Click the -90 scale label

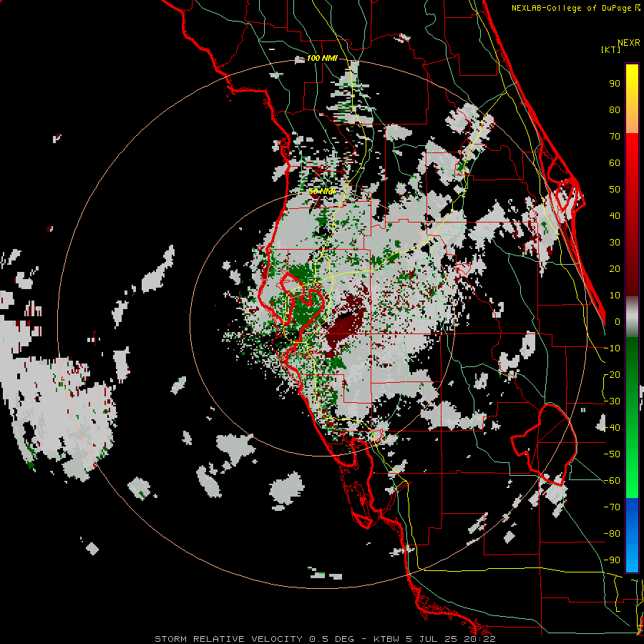click(612, 560)
